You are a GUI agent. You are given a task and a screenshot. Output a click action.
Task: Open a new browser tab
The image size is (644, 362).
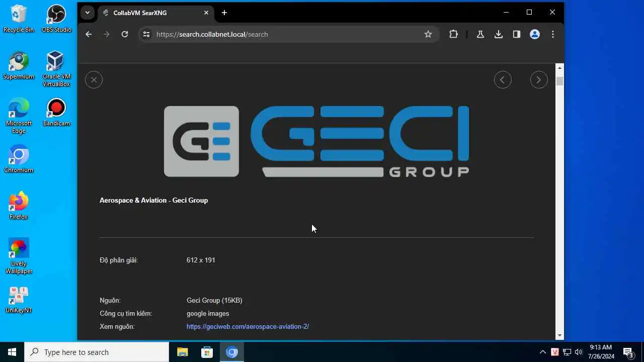(224, 13)
